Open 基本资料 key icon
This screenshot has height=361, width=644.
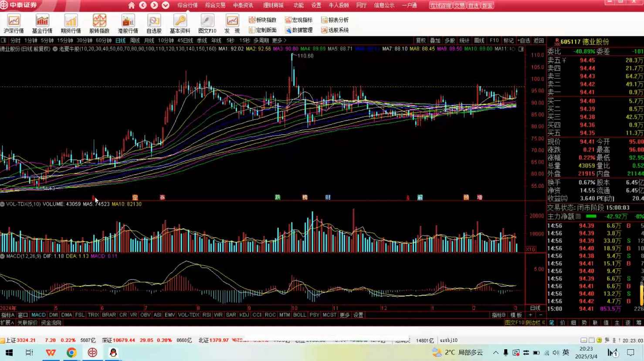tap(180, 24)
